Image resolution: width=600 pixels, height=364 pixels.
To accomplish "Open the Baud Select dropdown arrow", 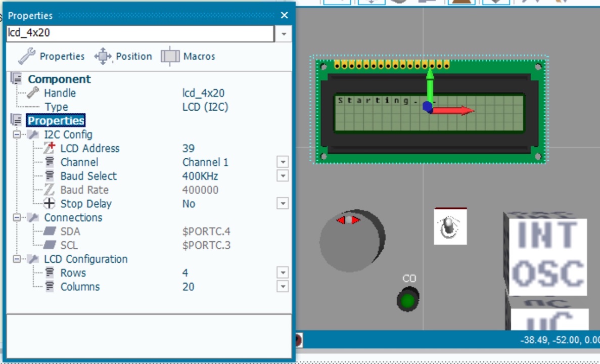I will pyautogui.click(x=283, y=176).
